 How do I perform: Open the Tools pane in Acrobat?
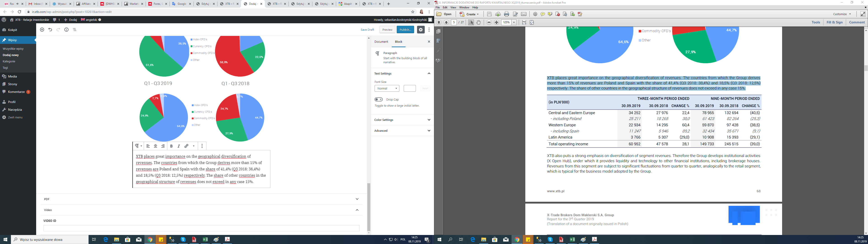[816, 22]
